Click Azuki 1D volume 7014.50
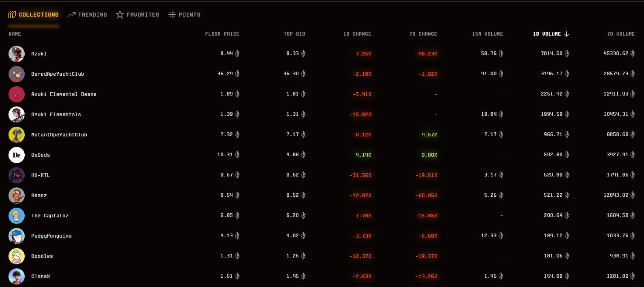Image resolution: width=644 pixels, height=287 pixels. pos(552,53)
